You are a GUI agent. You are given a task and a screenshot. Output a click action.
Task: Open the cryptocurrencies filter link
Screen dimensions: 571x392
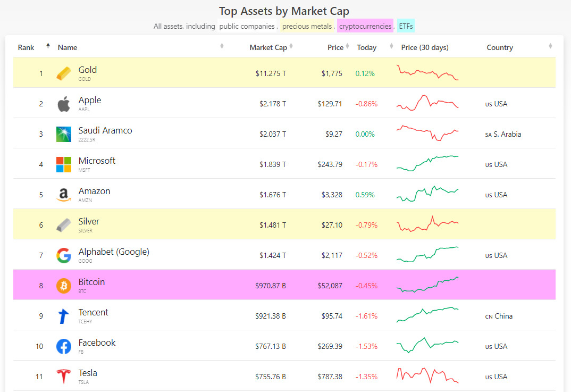pos(365,26)
